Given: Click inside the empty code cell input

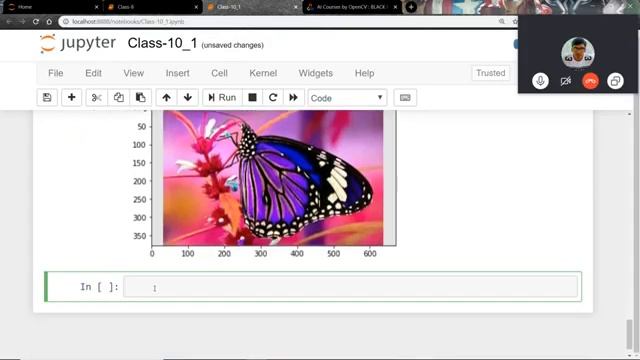Looking at the screenshot, I should 351,287.
